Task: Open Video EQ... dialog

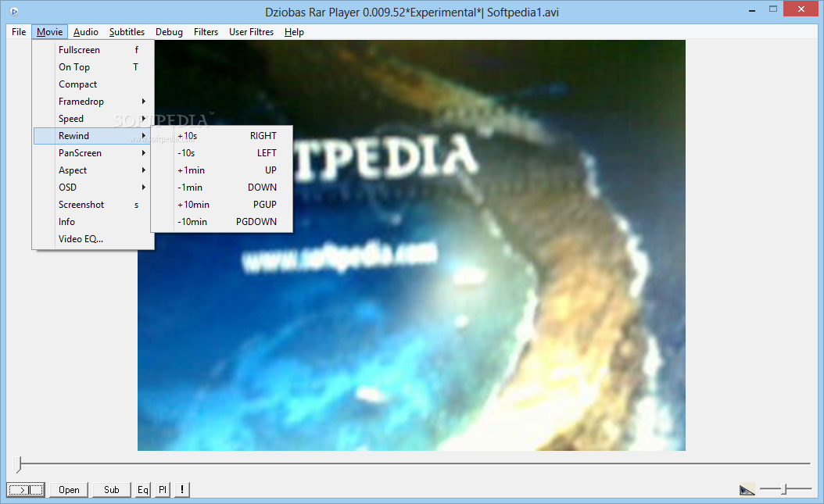Action: 94,239
